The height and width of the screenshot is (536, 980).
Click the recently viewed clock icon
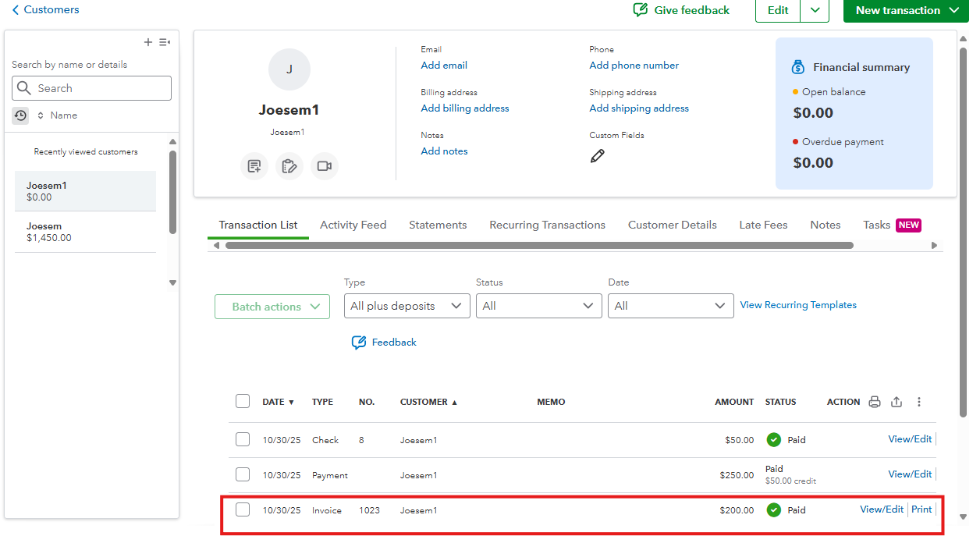[x=20, y=115]
